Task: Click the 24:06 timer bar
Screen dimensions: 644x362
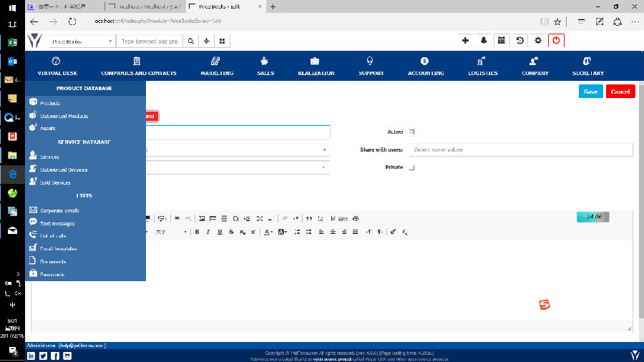Action: (x=592, y=217)
